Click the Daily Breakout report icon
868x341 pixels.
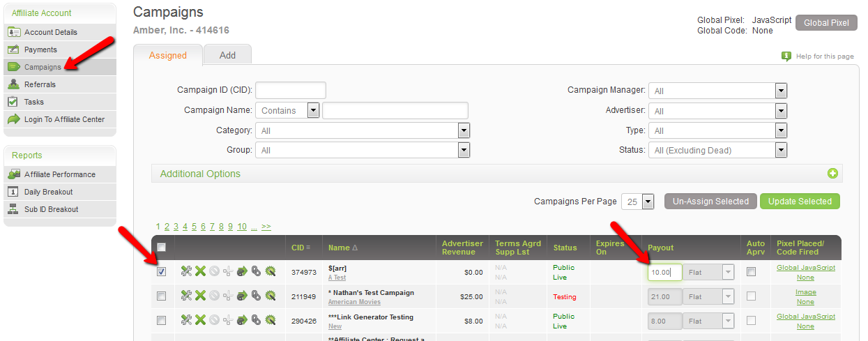(x=13, y=192)
